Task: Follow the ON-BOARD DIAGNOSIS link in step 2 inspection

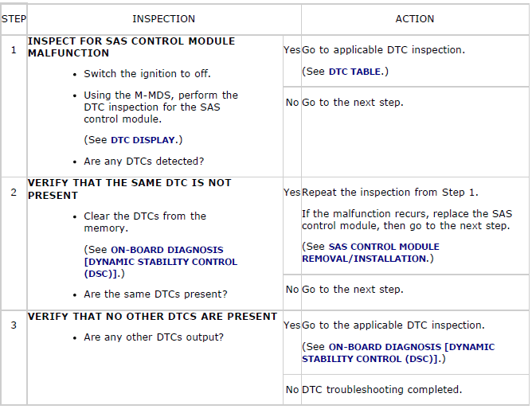Action: pos(161,262)
